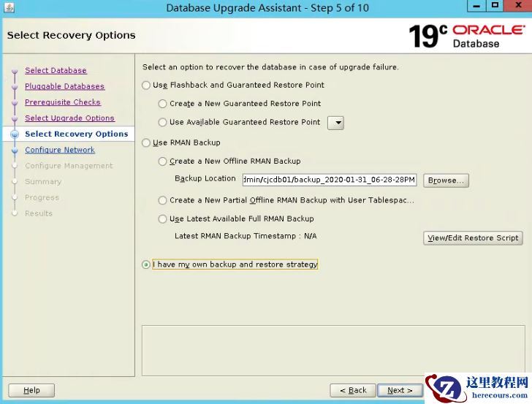Viewport: 532px width, 404px height.
Task: Open View/Edit Restore Script
Action: pos(473,238)
